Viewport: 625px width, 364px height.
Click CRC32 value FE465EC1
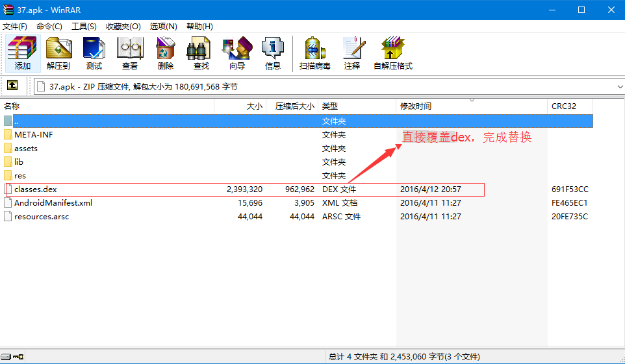pos(569,202)
